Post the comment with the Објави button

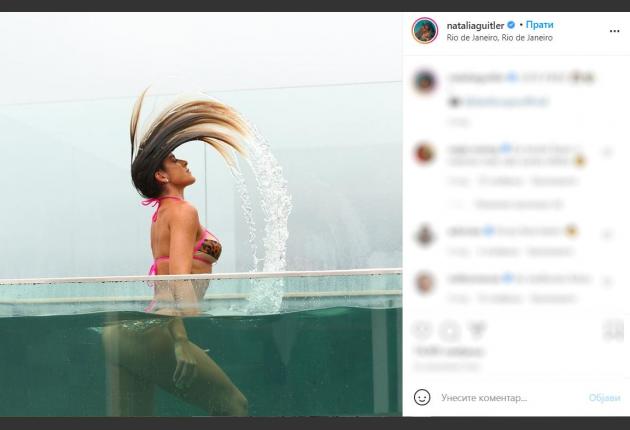(x=604, y=397)
